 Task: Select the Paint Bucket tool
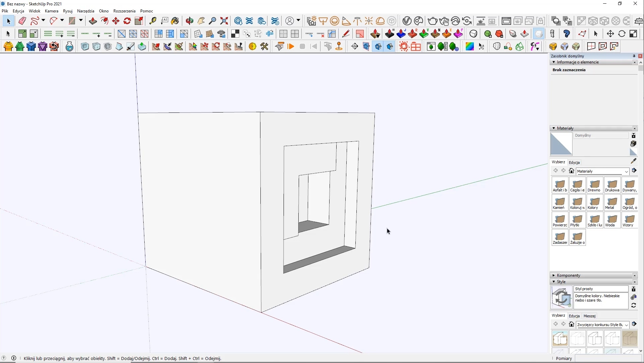175,21
